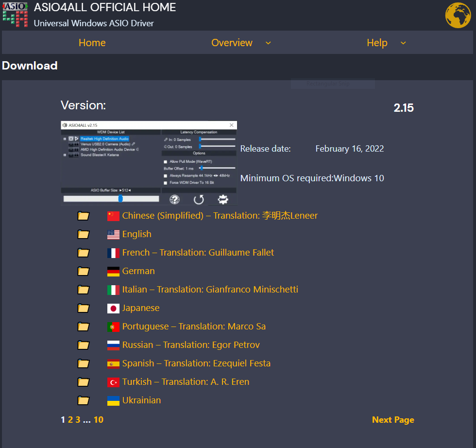Go to page 3 in pagination

pos(78,420)
